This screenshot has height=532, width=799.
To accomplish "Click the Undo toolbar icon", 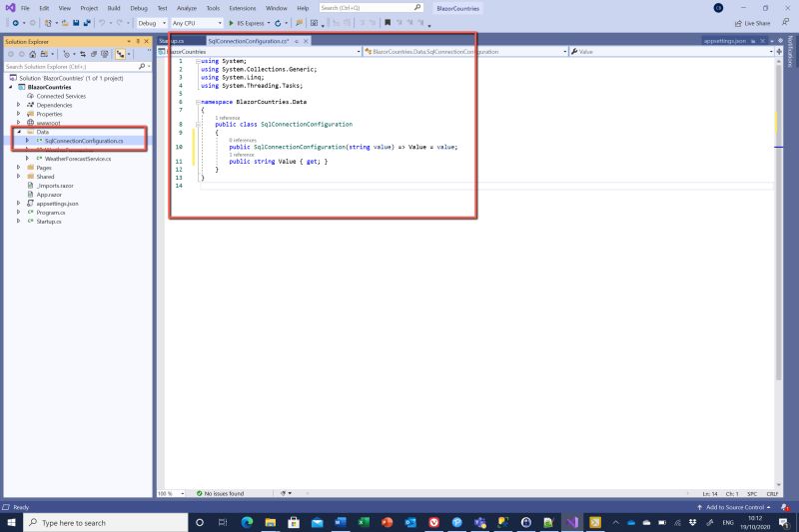I will 102,23.
